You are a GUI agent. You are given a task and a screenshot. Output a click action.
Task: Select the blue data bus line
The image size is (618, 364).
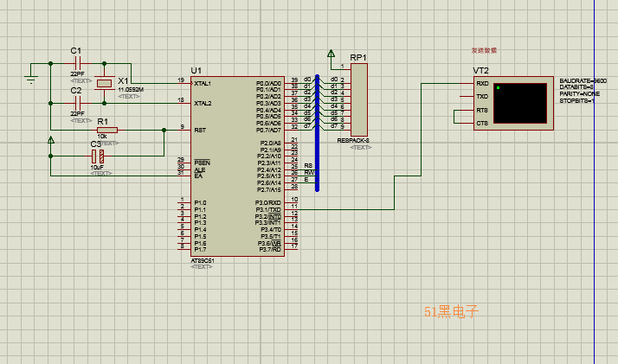click(317, 133)
